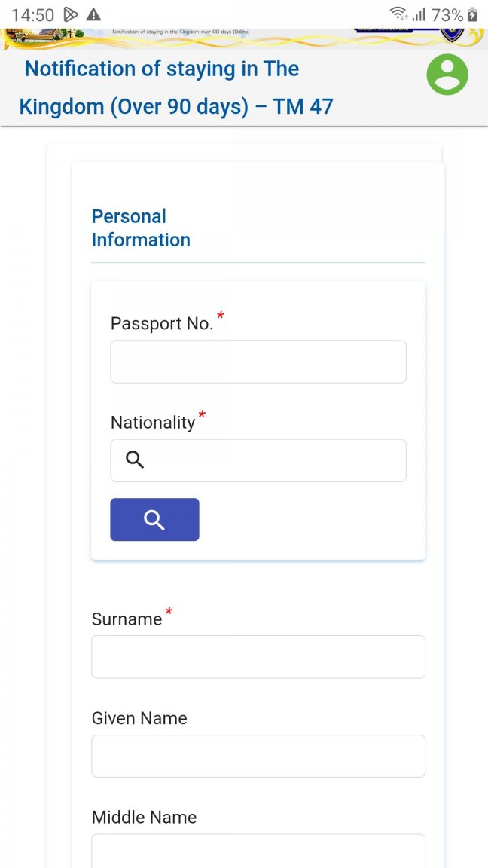Select the Middle Name text field
Viewport: 488px width, 868px height.
click(258, 851)
